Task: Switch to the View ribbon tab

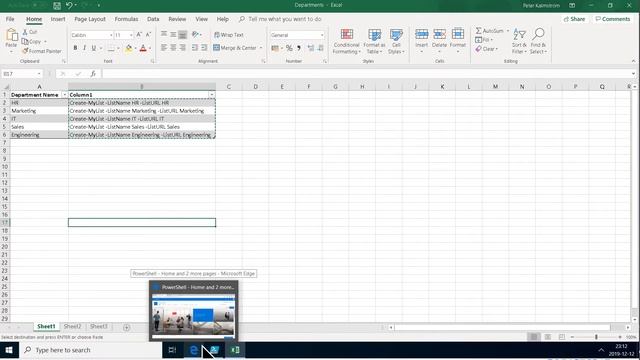Action: 202,19
